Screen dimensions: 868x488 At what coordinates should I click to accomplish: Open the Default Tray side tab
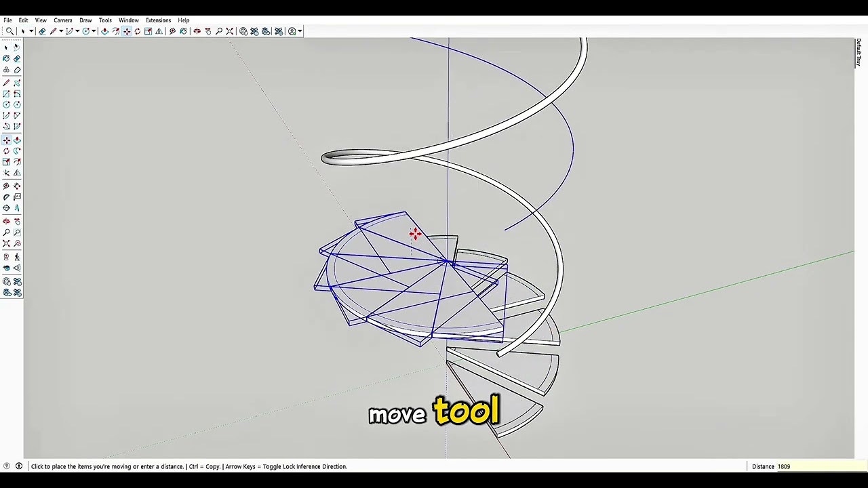(859, 53)
